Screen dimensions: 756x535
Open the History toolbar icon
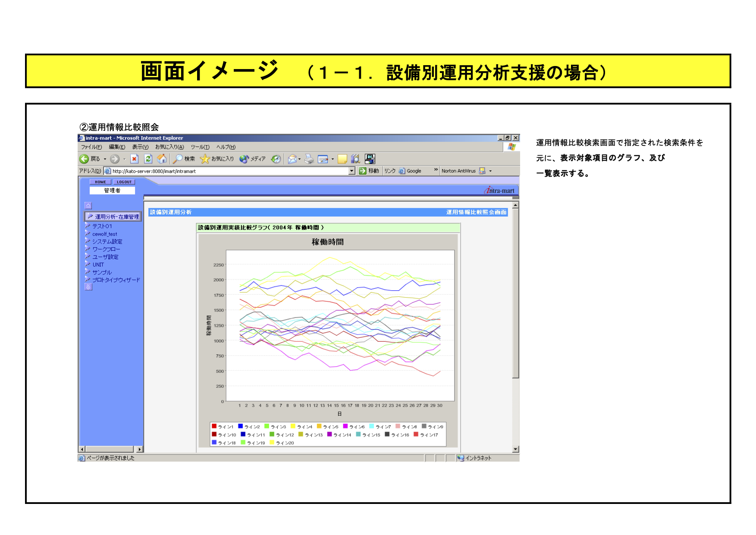coord(276,159)
